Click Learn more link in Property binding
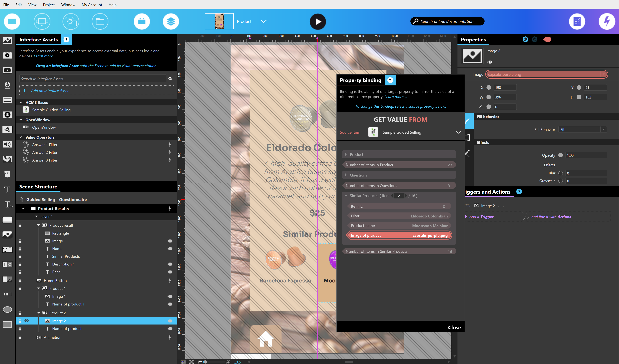The height and width of the screenshot is (364, 619). point(395,97)
